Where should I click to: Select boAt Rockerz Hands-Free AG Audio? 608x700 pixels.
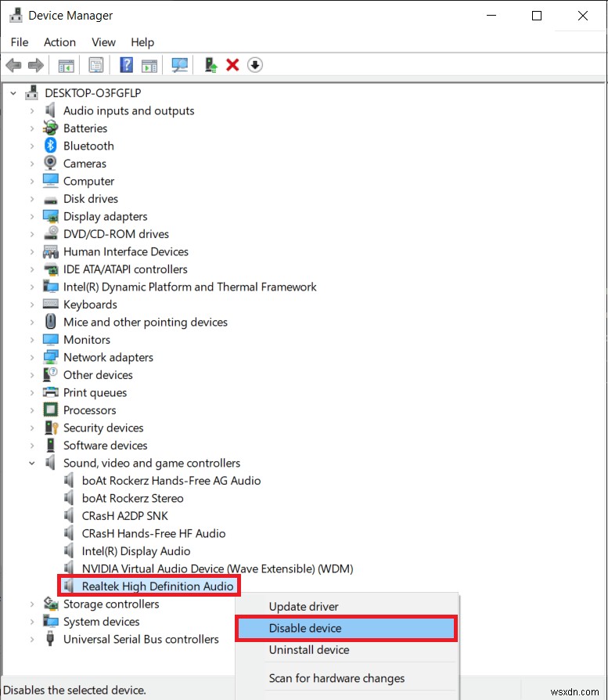(171, 480)
